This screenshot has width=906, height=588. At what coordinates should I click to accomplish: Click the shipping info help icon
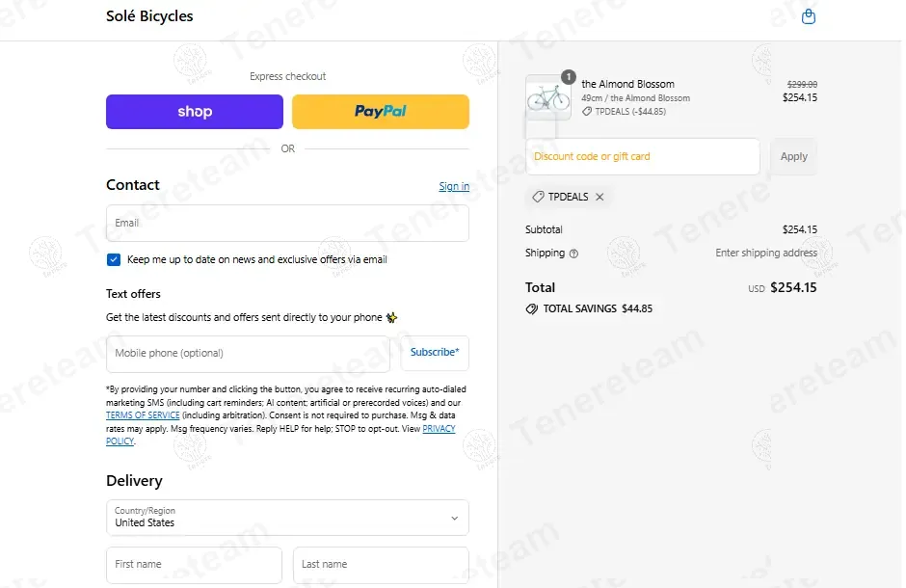(574, 254)
